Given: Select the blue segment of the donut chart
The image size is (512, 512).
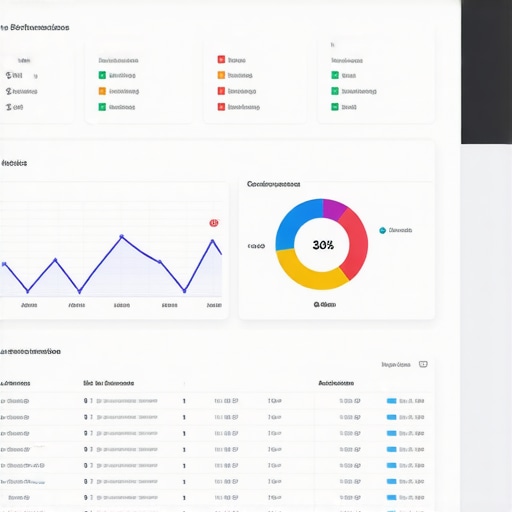Looking at the screenshot, I should (x=294, y=222).
